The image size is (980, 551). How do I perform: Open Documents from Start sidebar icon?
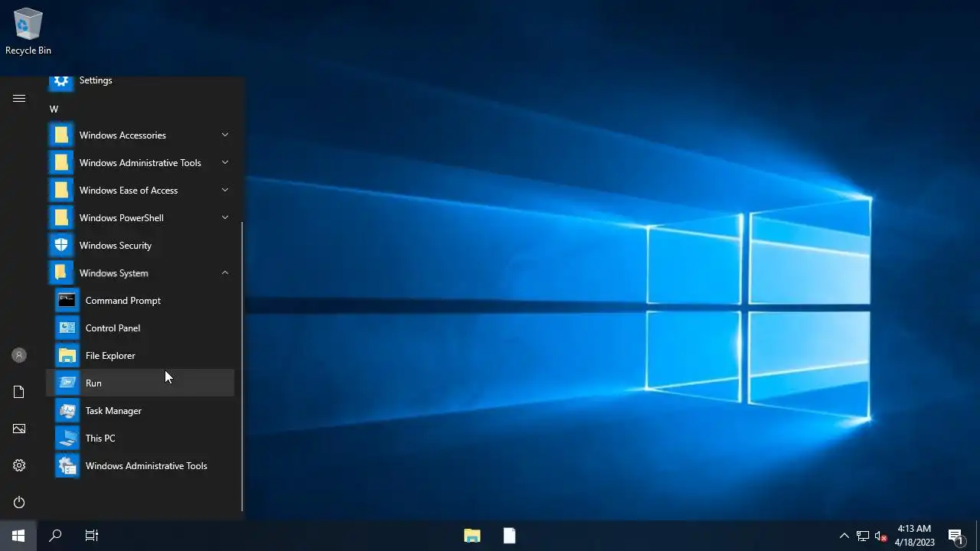[x=19, y=392]
